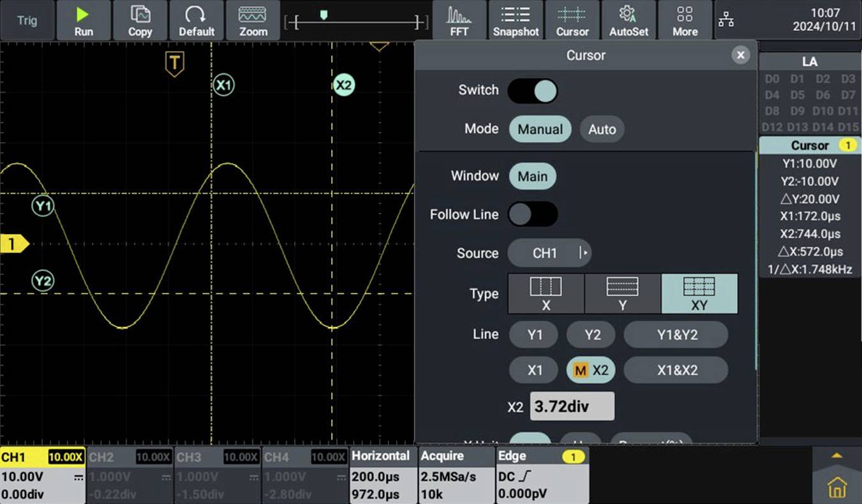The image size is (862, 504).
Task: Turn off the cursor Switch toggle
Action: pos(533,91)
